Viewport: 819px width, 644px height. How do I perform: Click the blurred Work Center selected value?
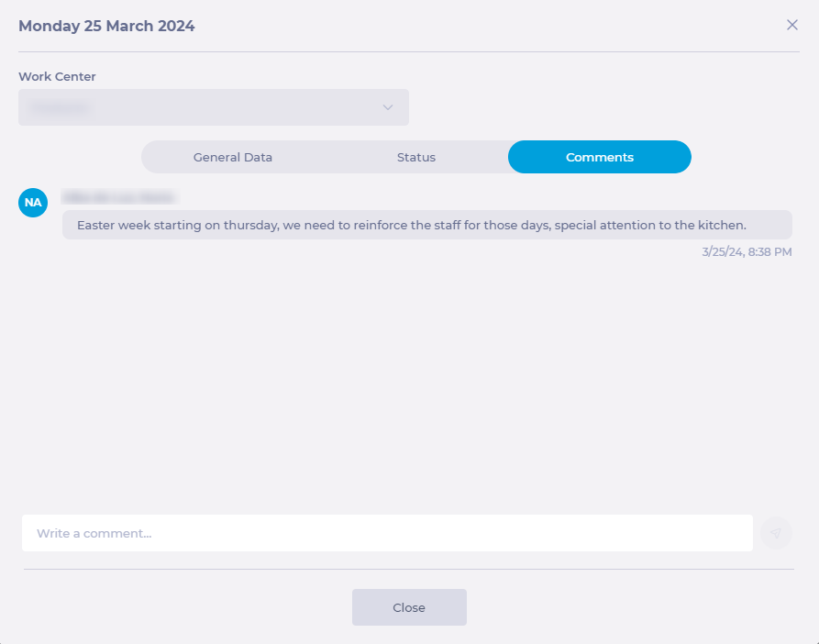coord(61,107)
